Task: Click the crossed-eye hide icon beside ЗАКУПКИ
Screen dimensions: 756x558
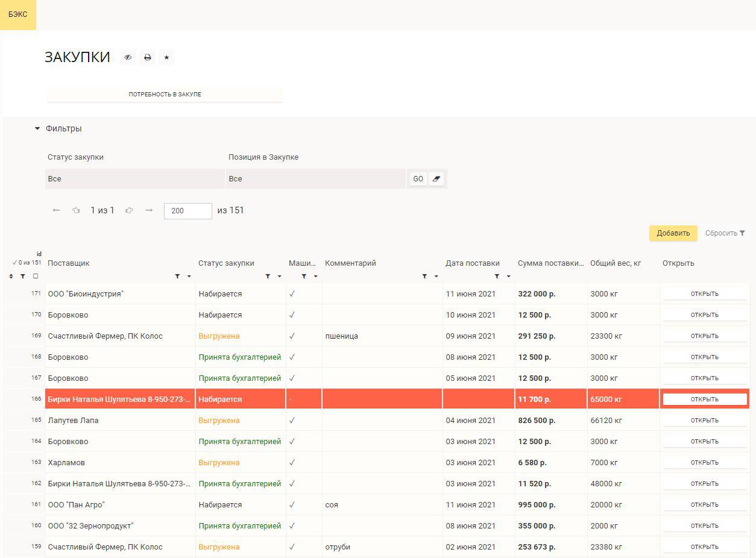Action: click(x=128, y=57)
